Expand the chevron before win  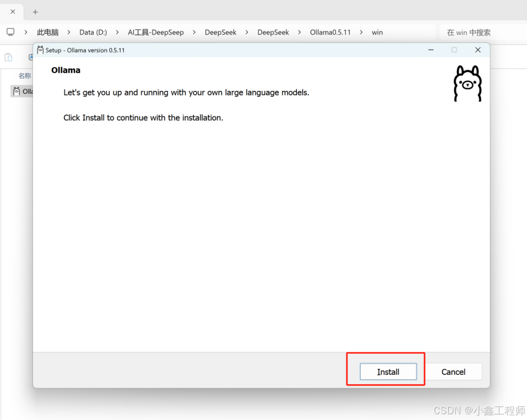[x=361, y=32]
